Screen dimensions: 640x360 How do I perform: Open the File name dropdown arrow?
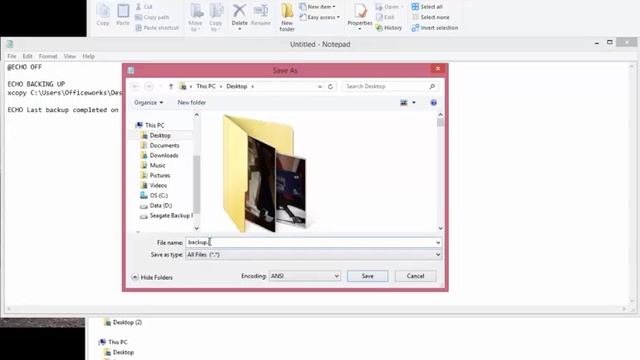[x=438, y=242]
